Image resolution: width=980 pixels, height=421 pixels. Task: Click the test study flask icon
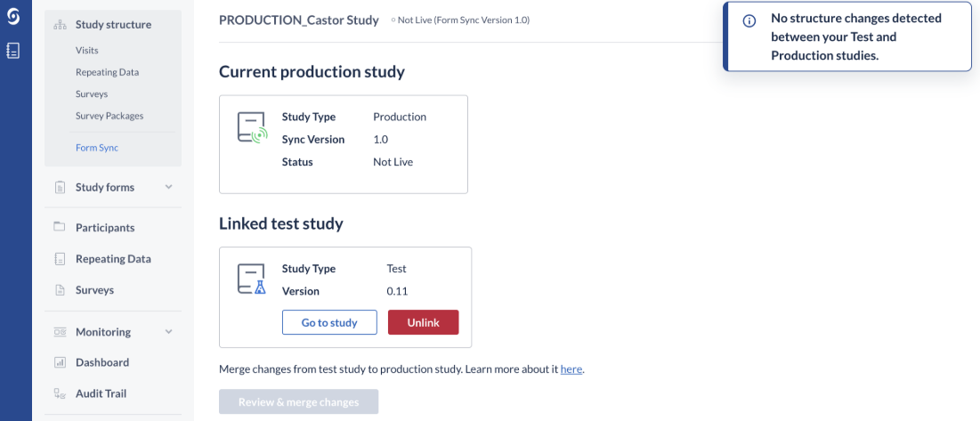pos(252,279)
